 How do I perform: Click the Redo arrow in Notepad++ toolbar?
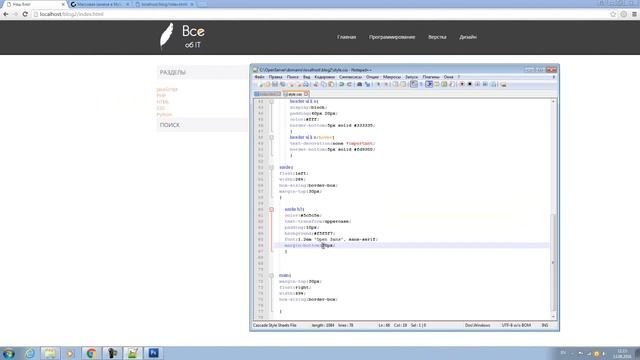point(349,84)
